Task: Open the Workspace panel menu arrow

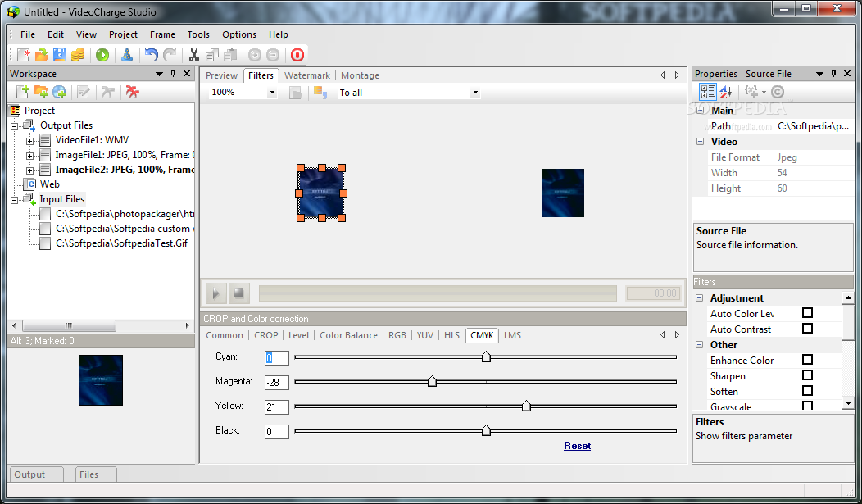Action: (160, 74)
